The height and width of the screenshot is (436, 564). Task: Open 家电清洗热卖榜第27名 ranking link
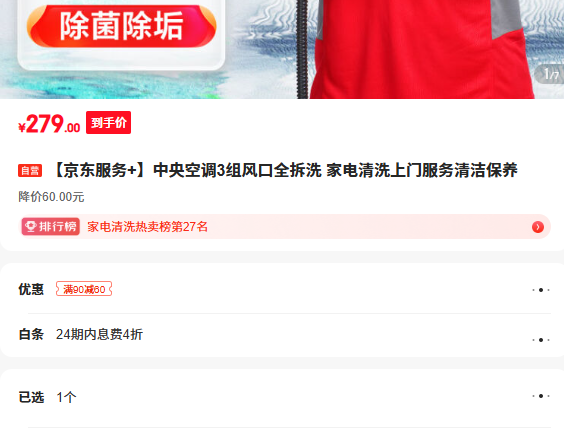(147, 227)
